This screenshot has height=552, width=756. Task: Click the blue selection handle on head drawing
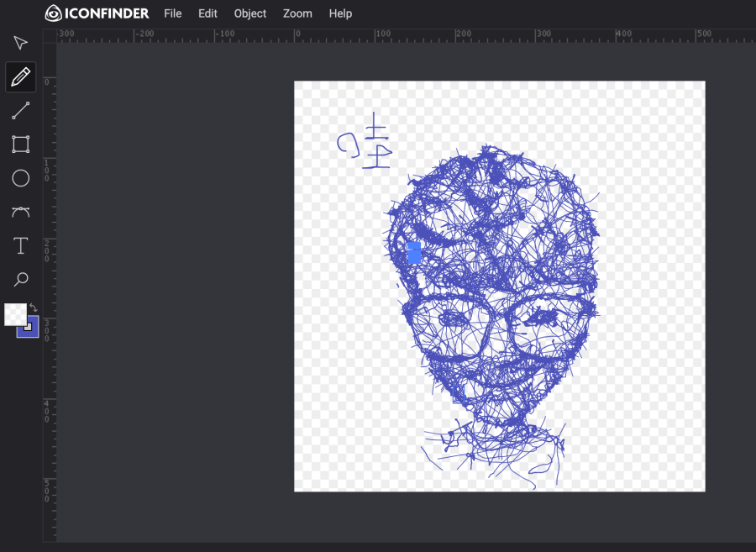coord(414,253)
